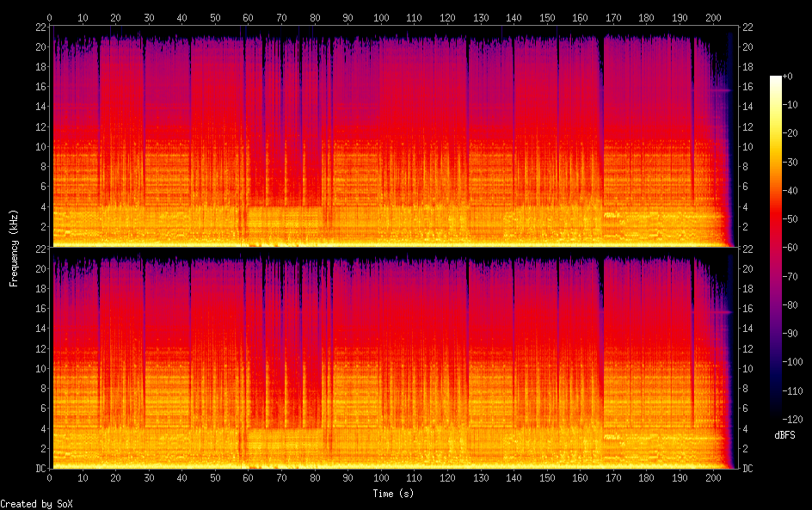Click the "Frequency (kHz)" axis label
Image resolution: width=812 pixels, height=510 pixels.
(14, 248)
